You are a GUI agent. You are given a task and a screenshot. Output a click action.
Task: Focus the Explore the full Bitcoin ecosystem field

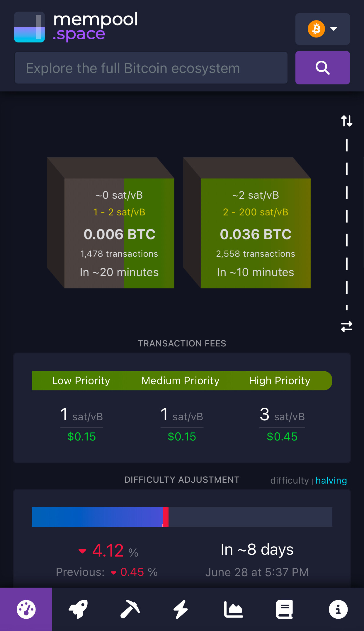tap(151, 68)
